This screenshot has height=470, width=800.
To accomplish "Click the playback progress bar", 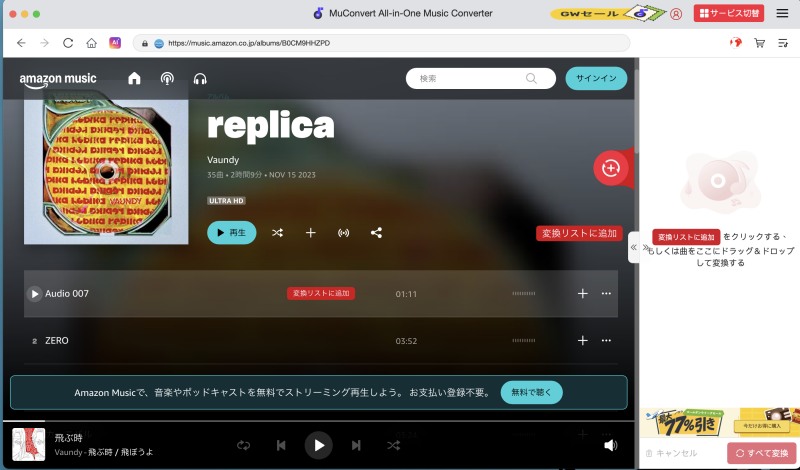I will click(318, 421).
